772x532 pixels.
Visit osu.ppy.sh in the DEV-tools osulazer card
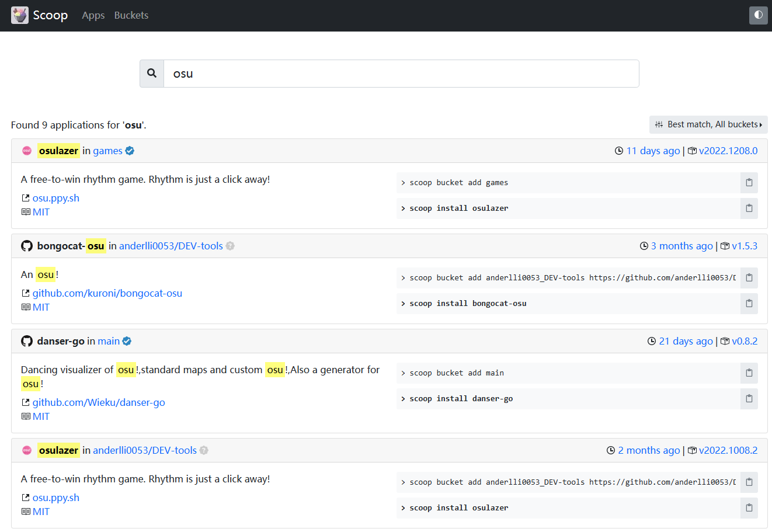[56, 498]
